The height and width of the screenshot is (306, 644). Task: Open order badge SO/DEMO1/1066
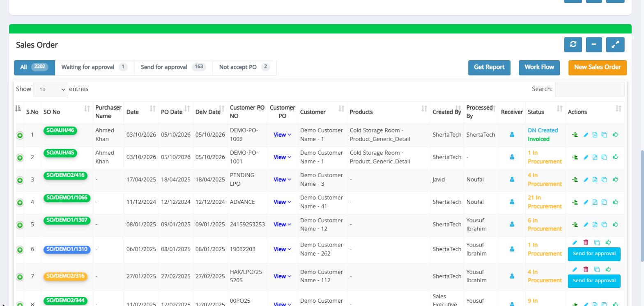pos(67,198)
